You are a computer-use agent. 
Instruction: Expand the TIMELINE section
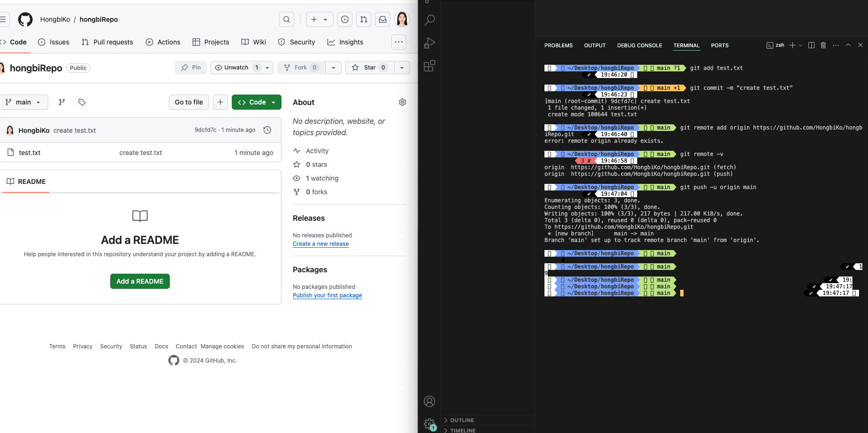[x=488, y=430]
